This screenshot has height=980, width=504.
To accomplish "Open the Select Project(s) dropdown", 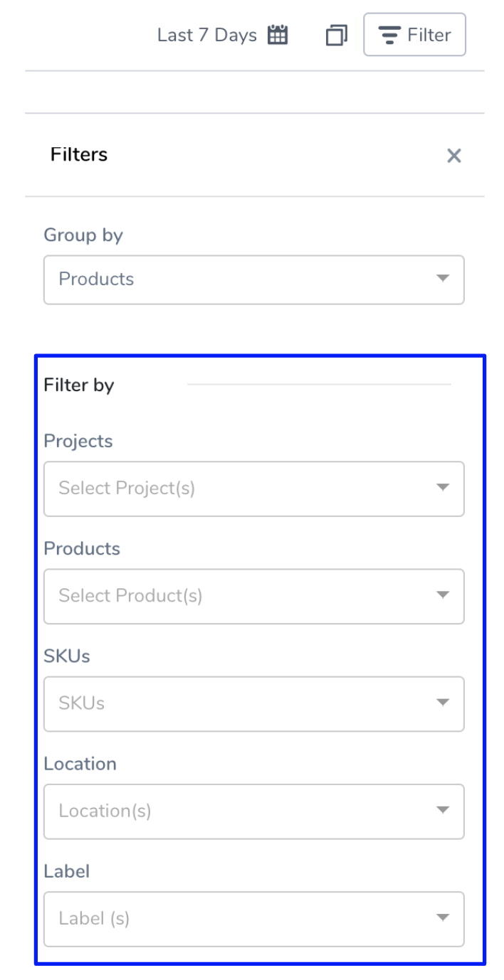I will click(x=254, y=489).
